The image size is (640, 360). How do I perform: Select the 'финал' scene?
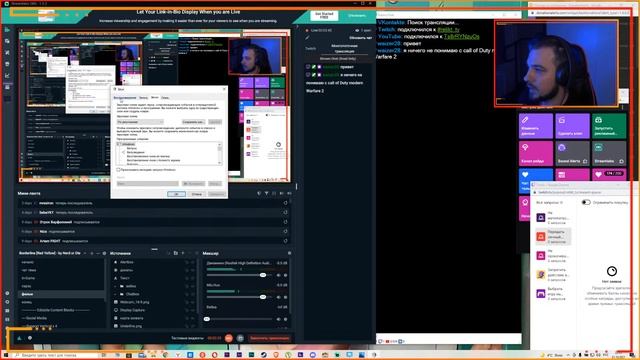[x=61, y=294]
